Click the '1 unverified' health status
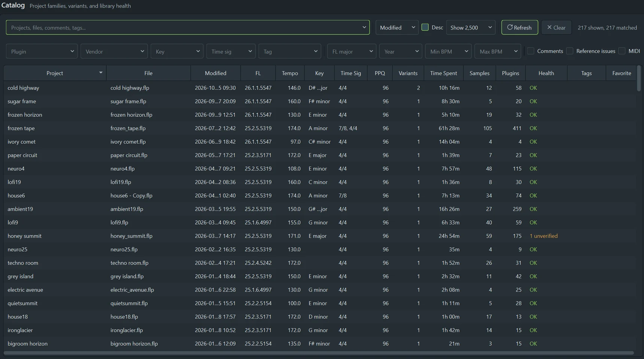 (544, 236)
